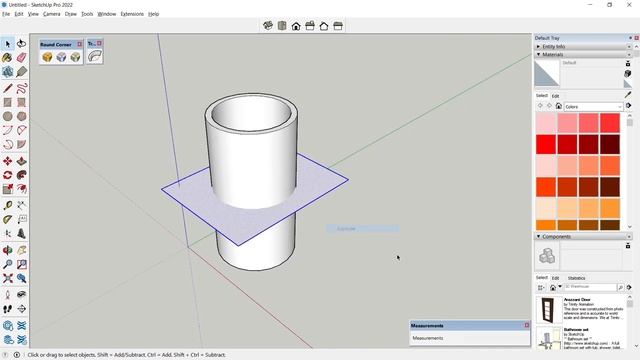Select the Protractor tool
The height and width of the screenshot is (360, 640).
[x=8, y=220]
